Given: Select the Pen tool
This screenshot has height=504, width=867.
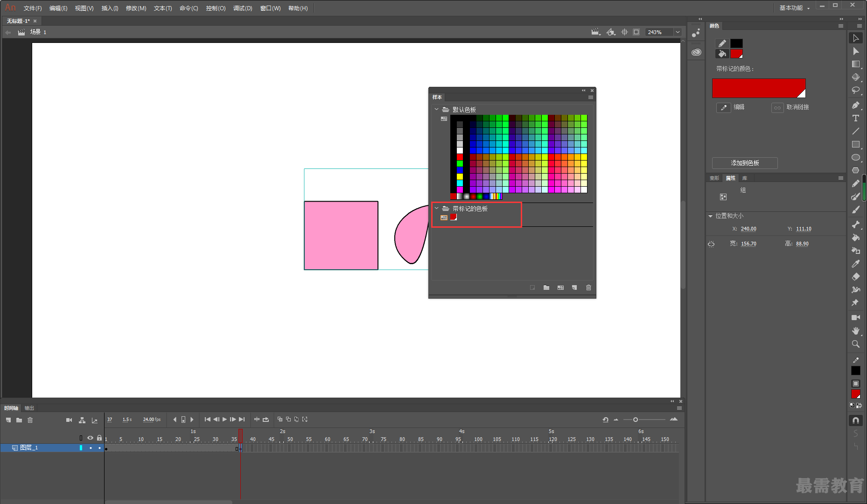Looking at the screenshot, I should click(x=855, y=105).
